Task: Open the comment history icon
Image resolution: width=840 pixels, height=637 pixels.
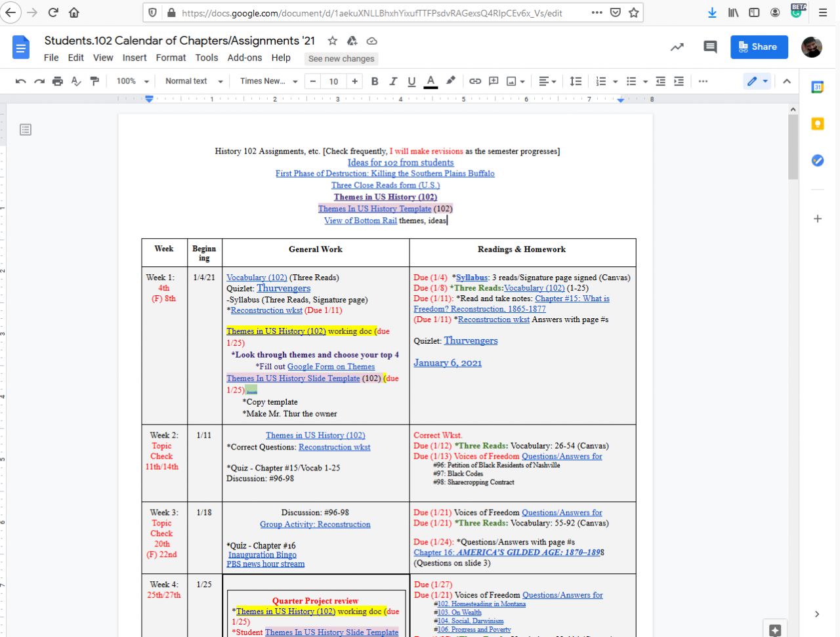Action: (x=710, y=47)
